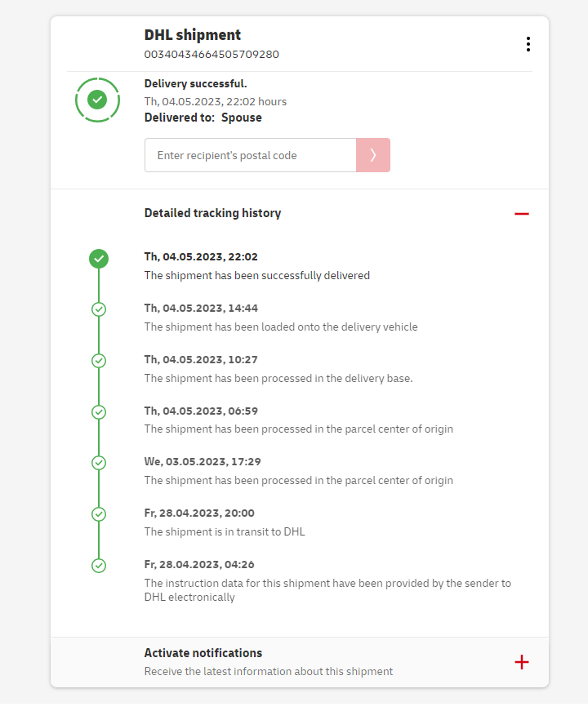
Task: Click the shipment tracking number 00340434664505709280
Action: coord(212,55)
